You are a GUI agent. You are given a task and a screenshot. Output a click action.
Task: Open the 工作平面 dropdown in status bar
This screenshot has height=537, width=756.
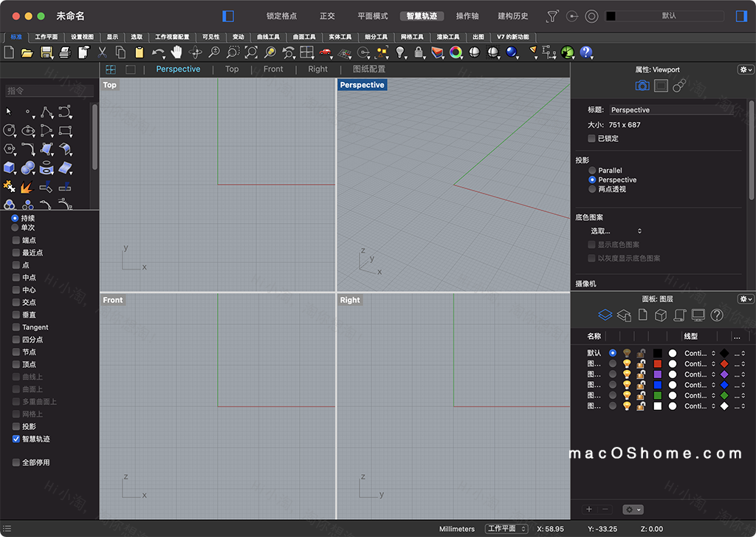[x=508, y=529]
